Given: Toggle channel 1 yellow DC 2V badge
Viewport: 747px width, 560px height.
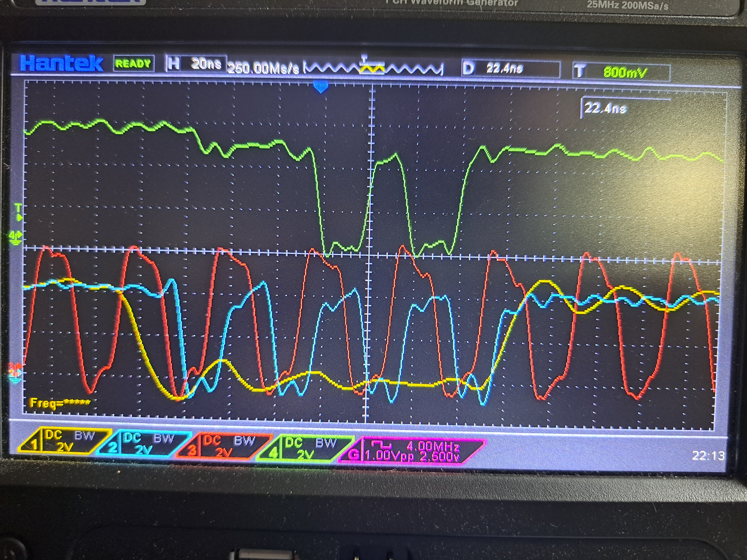Looking at the screenshot, I should [x=64, y=440].
